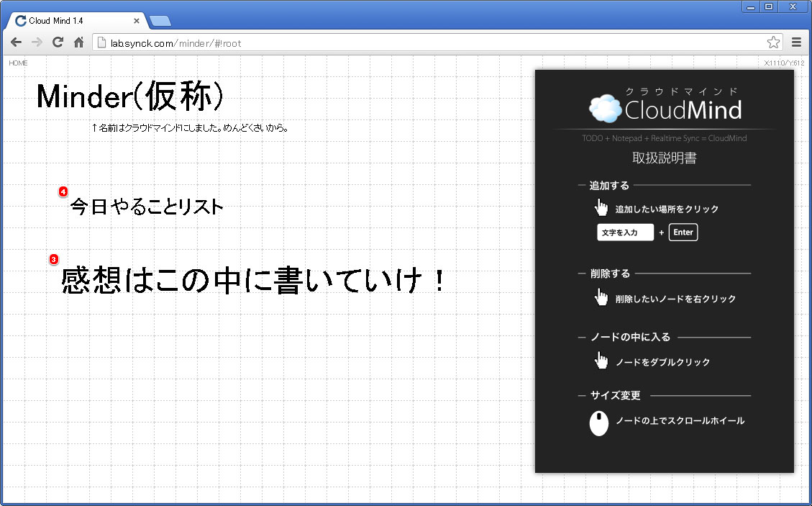Maximize the browser window

click(769, 6)
